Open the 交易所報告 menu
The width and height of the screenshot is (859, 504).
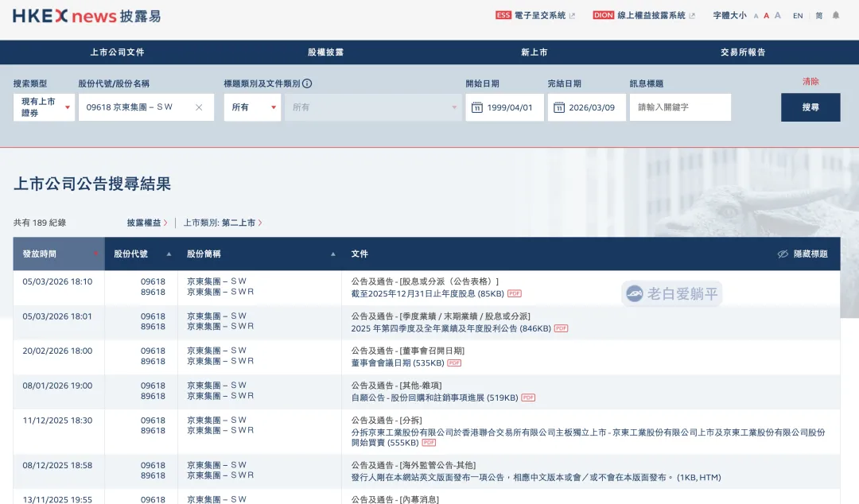[743, 52]
